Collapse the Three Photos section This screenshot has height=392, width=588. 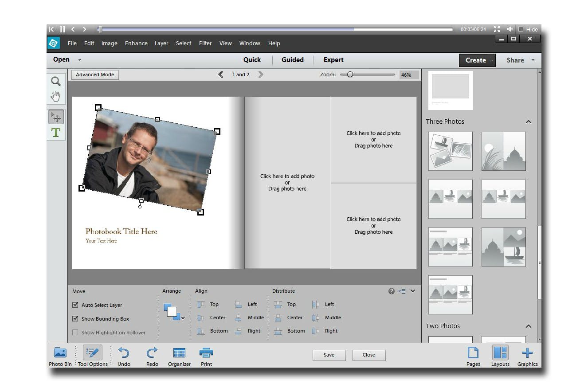tap(528, 122)
